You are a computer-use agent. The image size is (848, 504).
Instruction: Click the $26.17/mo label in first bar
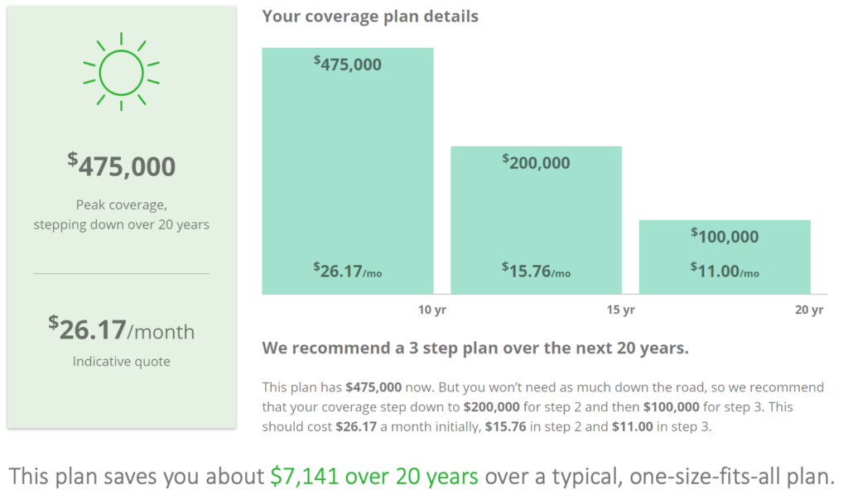(x=348, y=270)
